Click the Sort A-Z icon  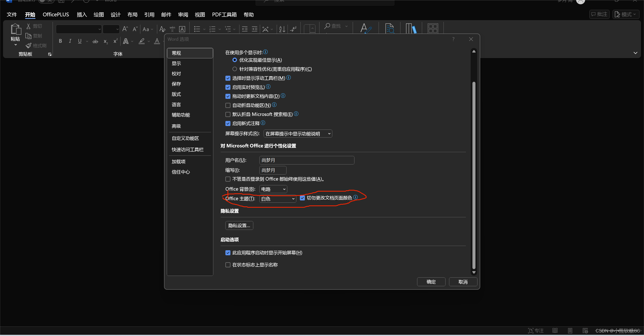coord(282,29)
